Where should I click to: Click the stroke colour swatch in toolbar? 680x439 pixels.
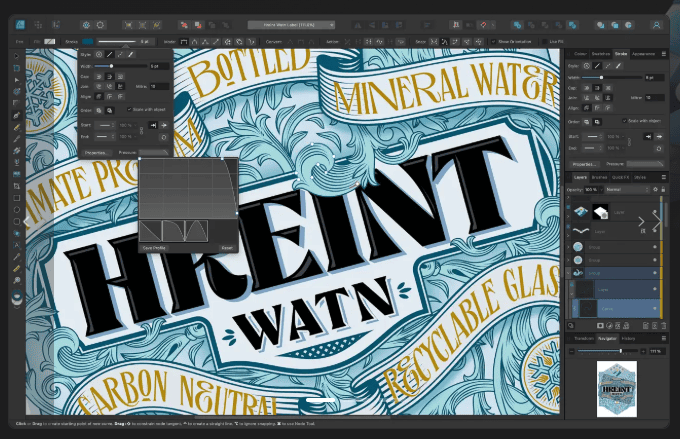tap(88, 42)
